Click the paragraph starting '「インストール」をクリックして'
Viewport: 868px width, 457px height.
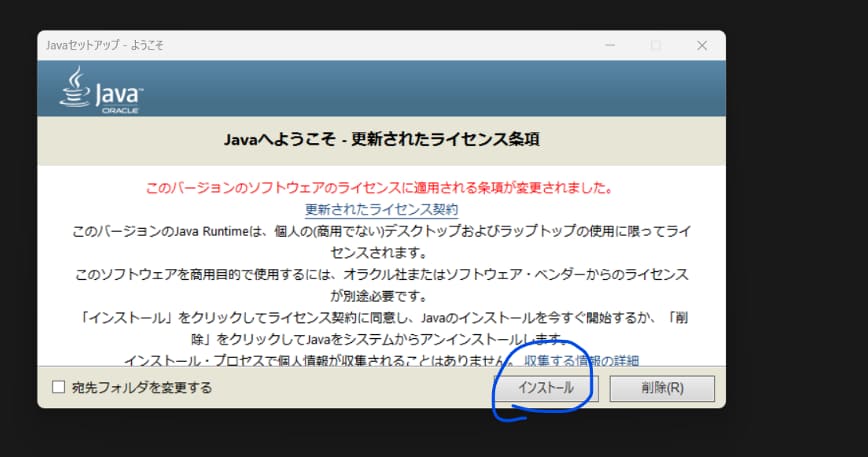pos(381,327)
